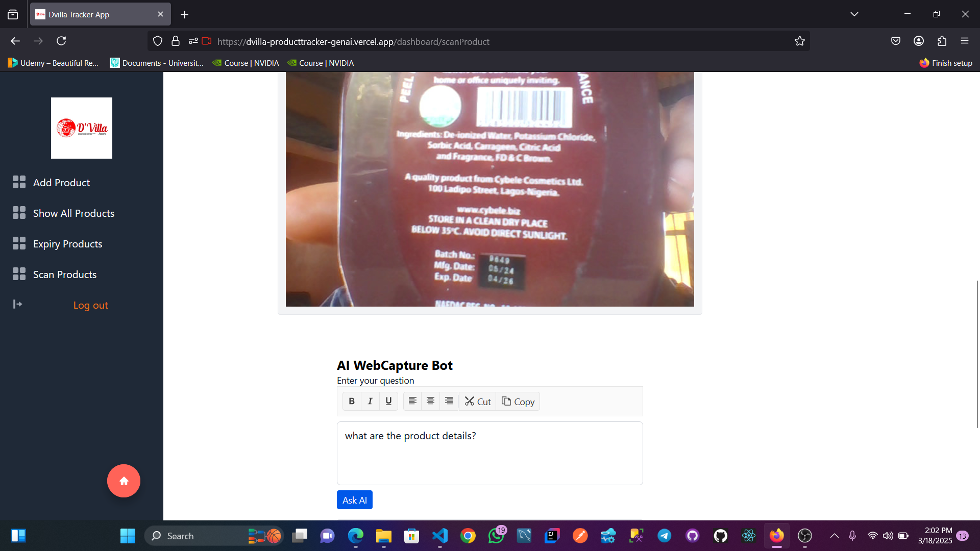The image size is (980, 551).
Task: Open File Explorer from taskbar
Action: tap(384, 536)
